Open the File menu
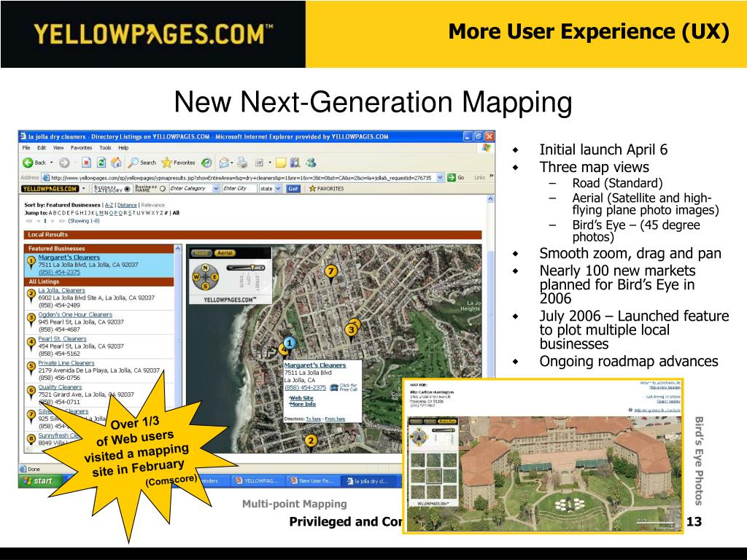The height and width of the screenshot is (560, 747). (26, 147)
